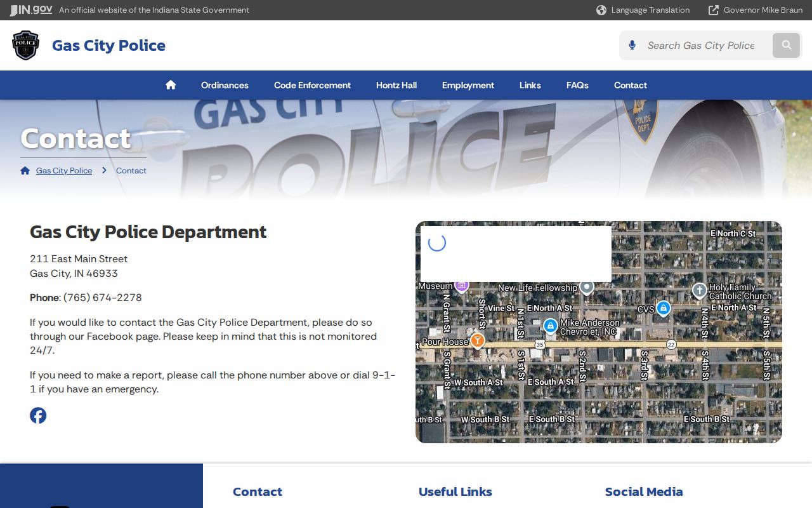Open Language Translation globe icon

[601, 10]
